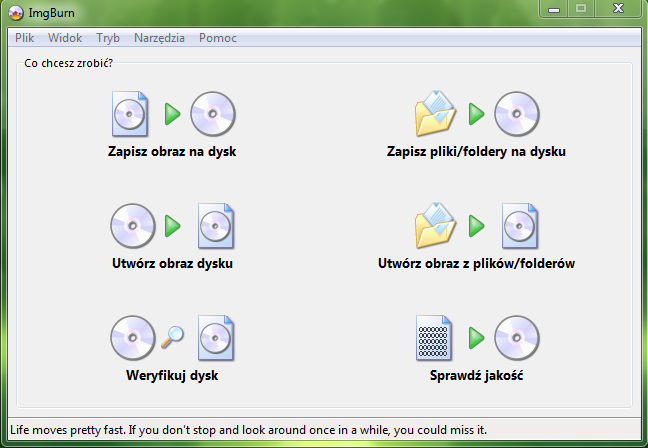This screenshot has height=448, width=648.
Task: Click the green arrow above Utwórz obraz z plików/folderów
Action: [477, 226]
